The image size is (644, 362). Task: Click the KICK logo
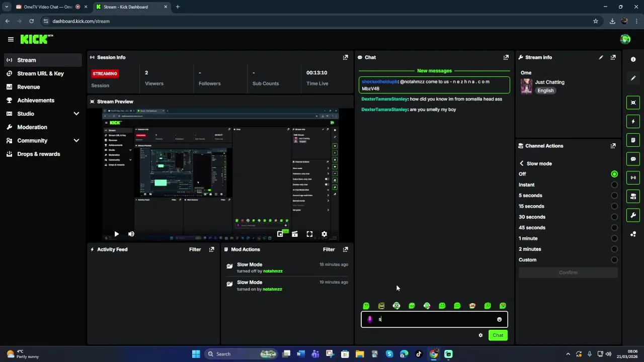click(36, 39)
